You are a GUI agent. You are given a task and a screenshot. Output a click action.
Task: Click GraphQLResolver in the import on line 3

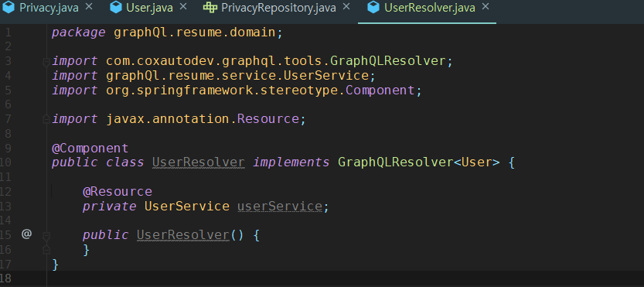pos(388,61)
